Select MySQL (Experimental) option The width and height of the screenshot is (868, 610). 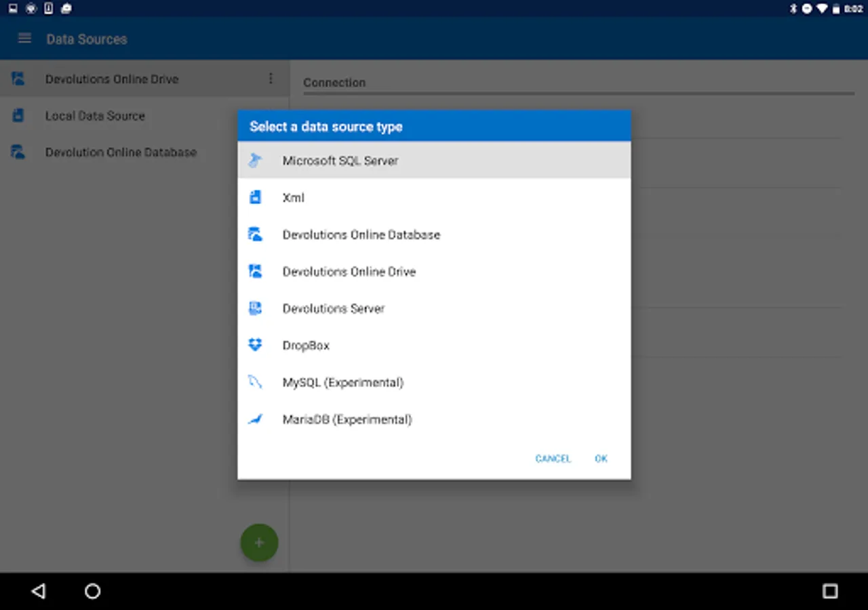point(434,382)
